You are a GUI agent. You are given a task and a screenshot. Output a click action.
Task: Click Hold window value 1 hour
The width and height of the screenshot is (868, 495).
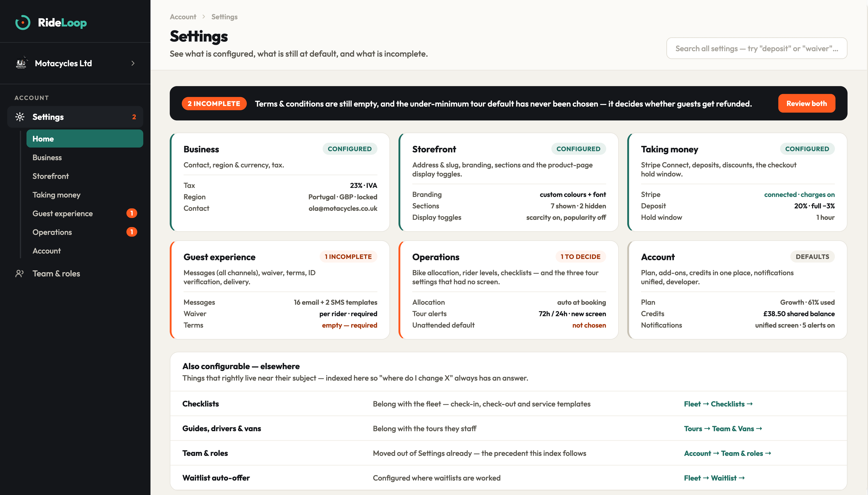click(826, 218)
